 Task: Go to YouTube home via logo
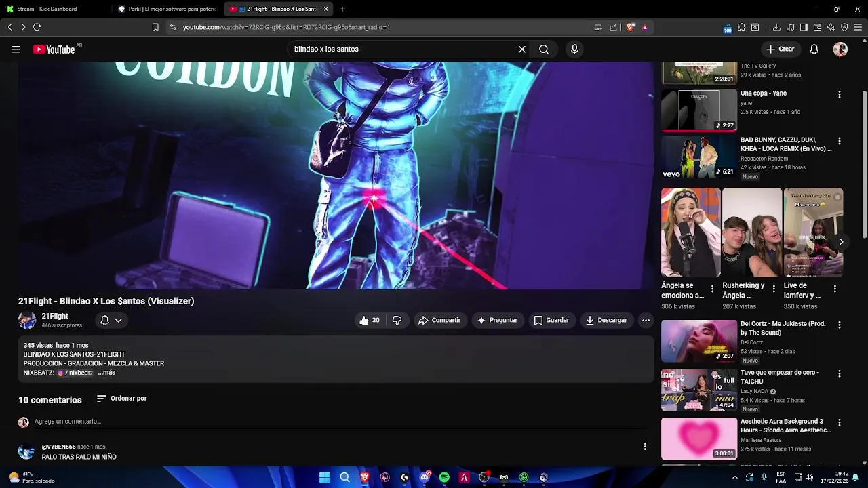coord(54,49)
